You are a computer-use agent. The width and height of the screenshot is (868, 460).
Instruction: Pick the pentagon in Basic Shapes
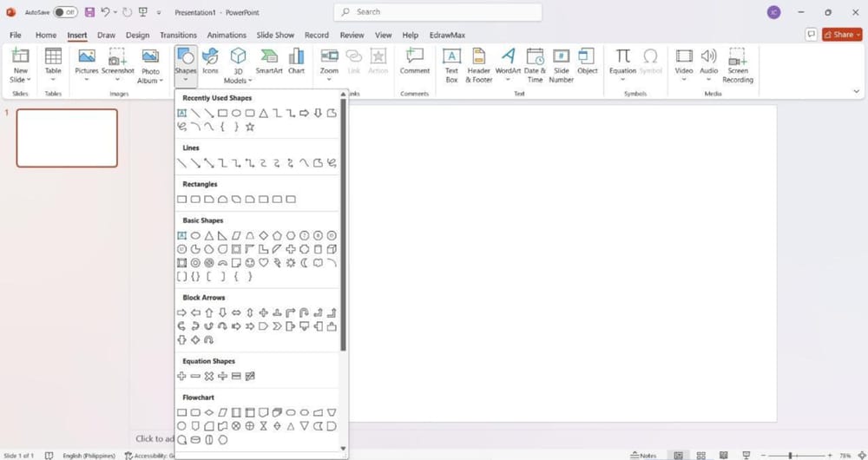point(278,235)
